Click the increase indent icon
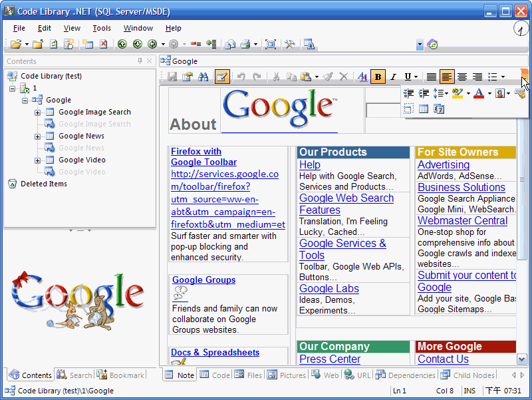This screenshot has height=400, width=532. coord(424,93)
